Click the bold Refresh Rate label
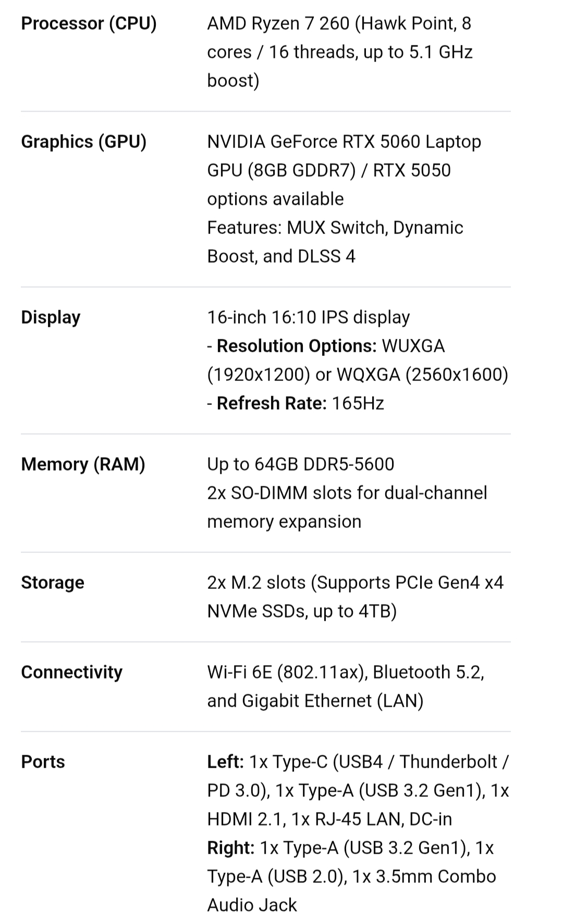Image resolution: width=563 pixels, height=924 pixels. pyautogui.click(x=272, y=403)
